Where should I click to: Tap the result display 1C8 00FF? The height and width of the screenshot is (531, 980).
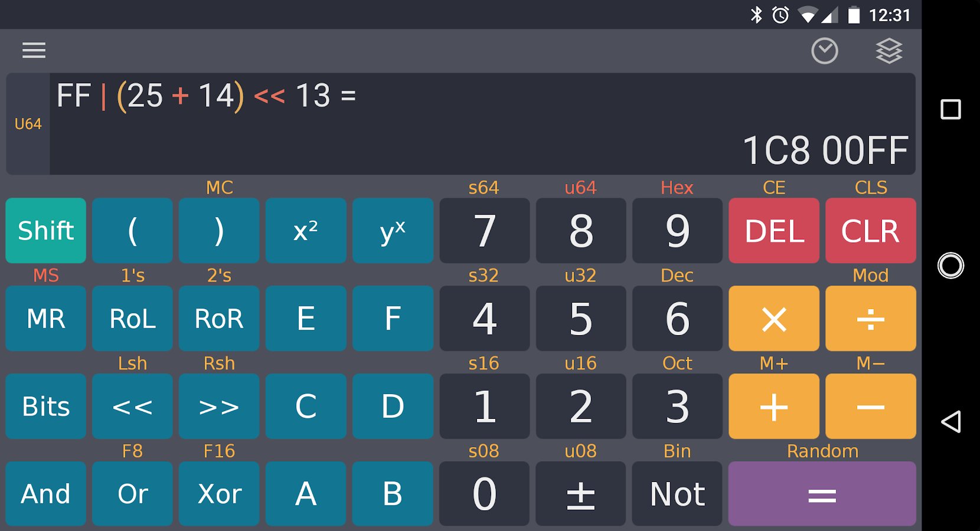[x=825, y=150]
